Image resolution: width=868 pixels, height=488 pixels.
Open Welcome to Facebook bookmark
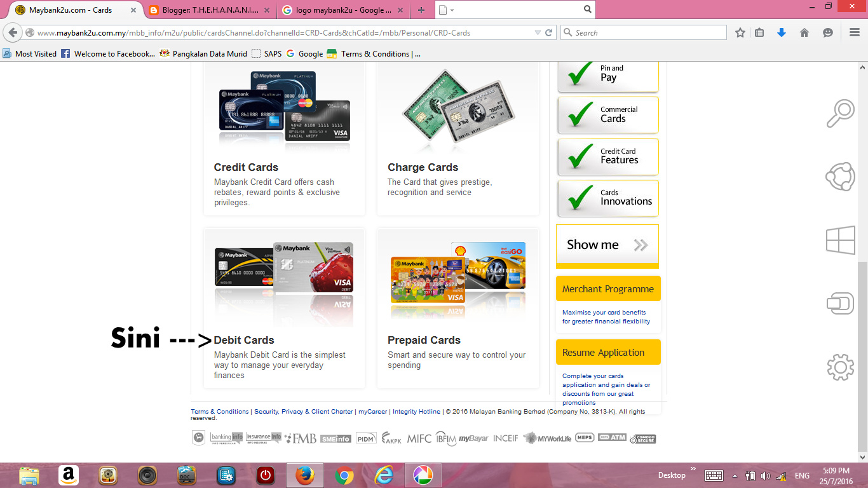(x=108, y=53)
